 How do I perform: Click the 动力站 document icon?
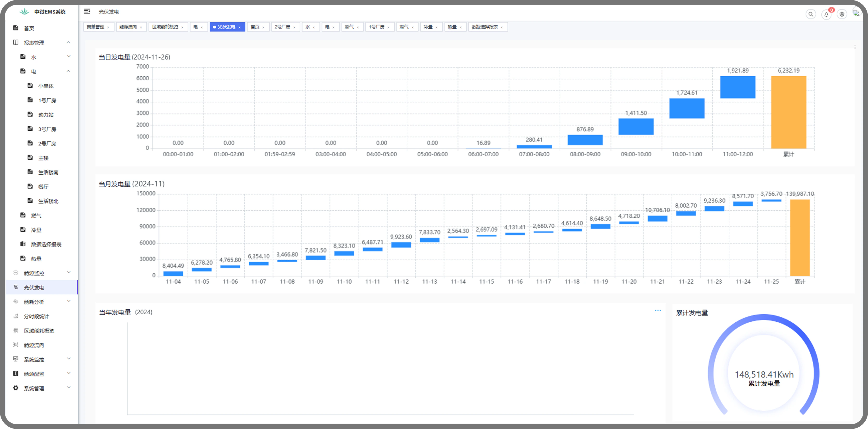(x=30, y=115)
